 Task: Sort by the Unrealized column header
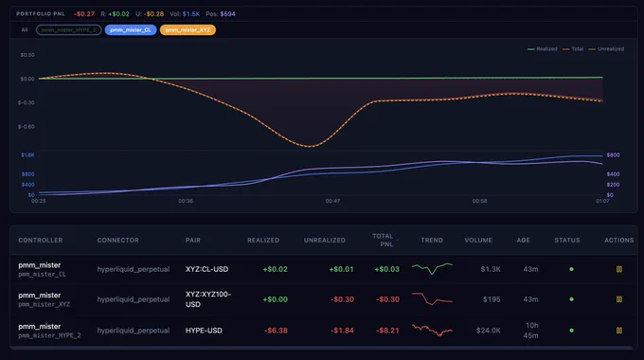click(325, 240)
